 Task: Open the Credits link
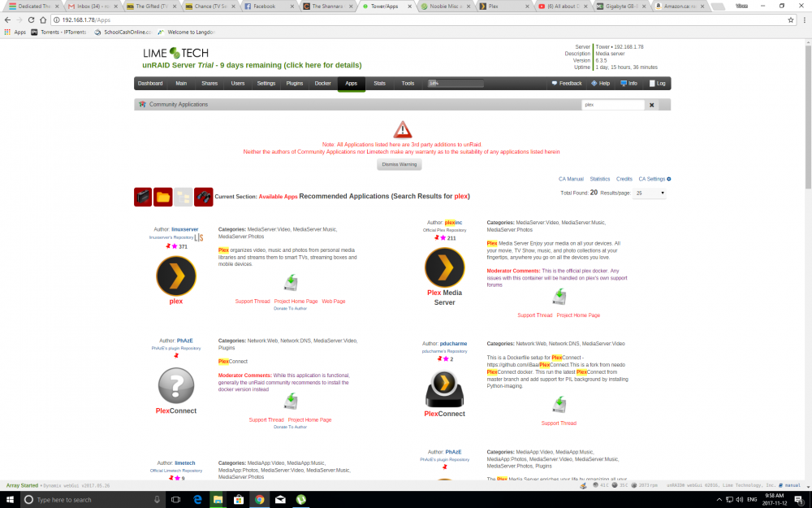point(624,179)
